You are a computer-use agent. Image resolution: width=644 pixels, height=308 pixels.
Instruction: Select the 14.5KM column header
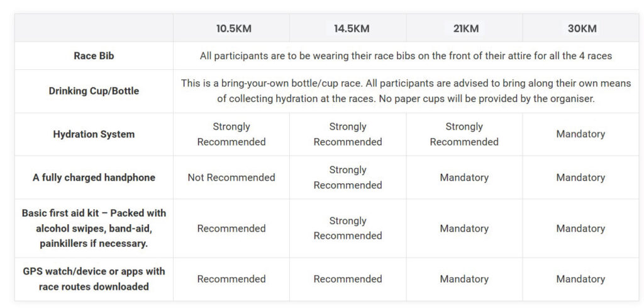click(x=349, y=28)
